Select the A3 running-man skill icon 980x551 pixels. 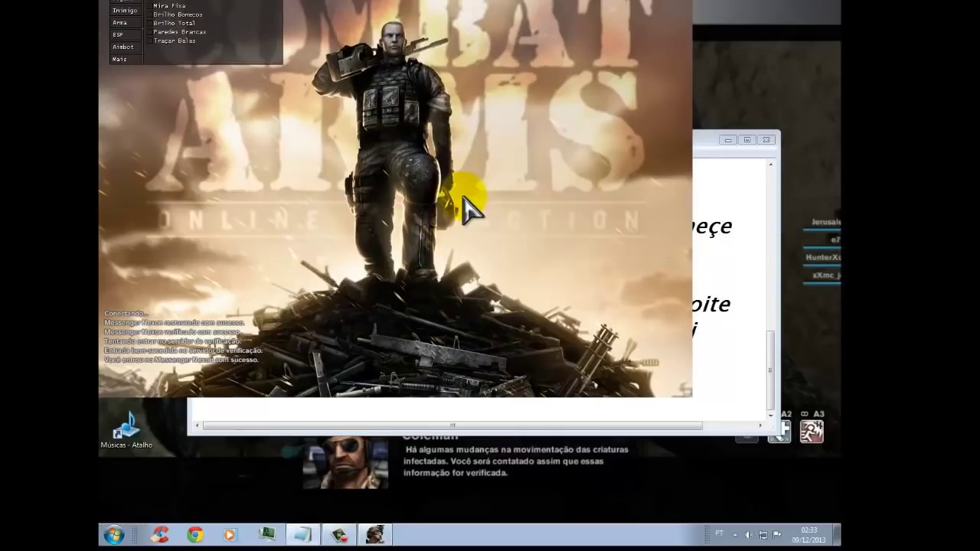point(812,432)
